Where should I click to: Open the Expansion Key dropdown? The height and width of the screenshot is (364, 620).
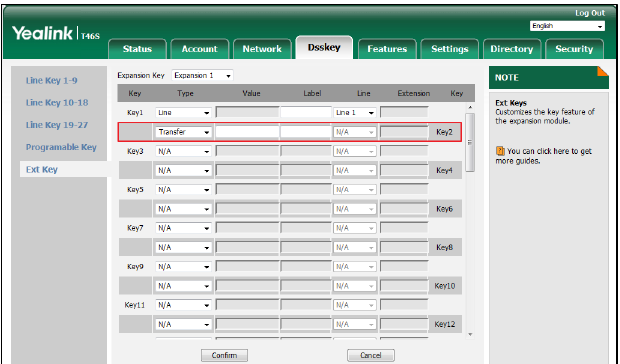pos(202,75)
